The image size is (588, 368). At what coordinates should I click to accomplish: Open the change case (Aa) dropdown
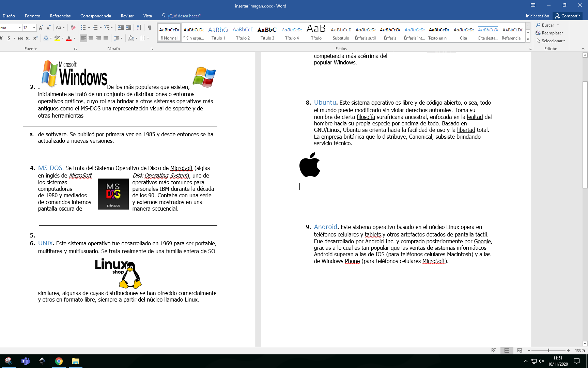[x=60, y=28]
